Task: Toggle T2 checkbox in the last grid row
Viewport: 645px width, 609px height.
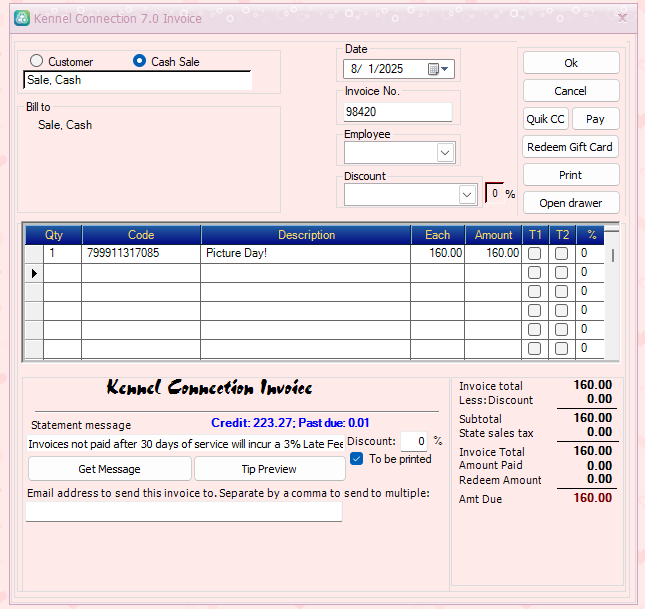Action: [x=561, y=349]
